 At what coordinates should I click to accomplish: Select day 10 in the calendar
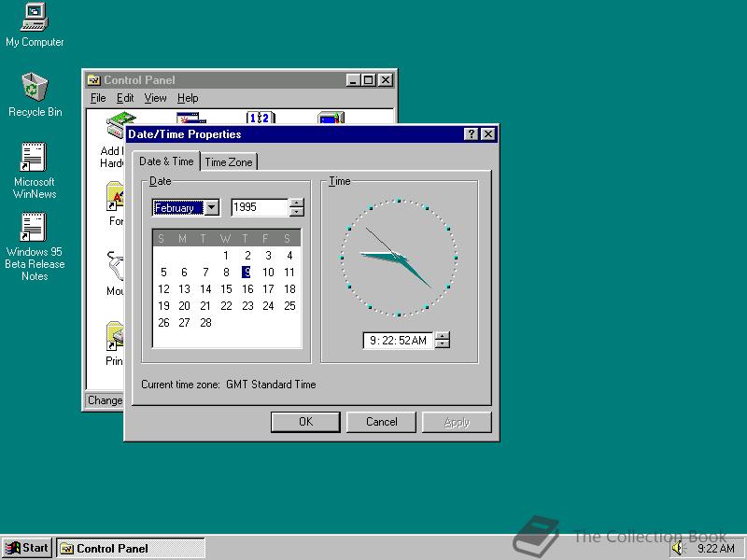268,272
